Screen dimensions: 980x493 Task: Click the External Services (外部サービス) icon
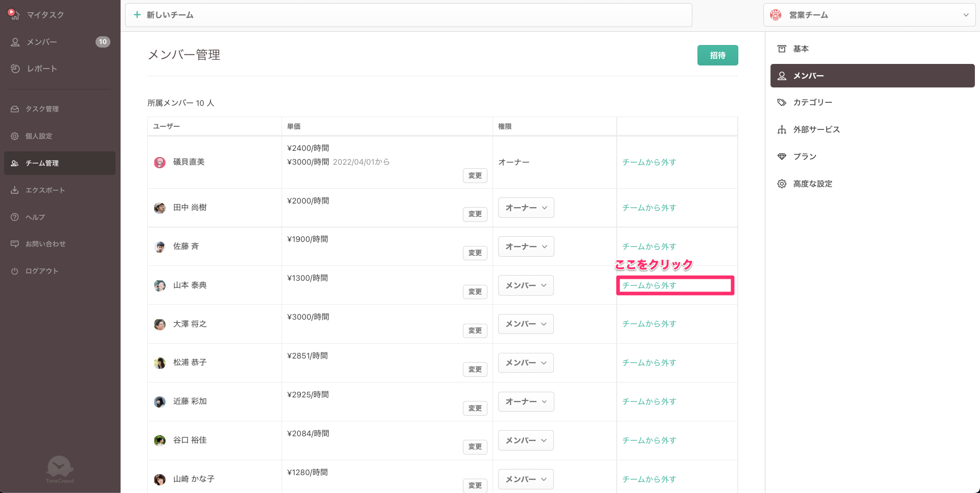click(x=782, y=130)
